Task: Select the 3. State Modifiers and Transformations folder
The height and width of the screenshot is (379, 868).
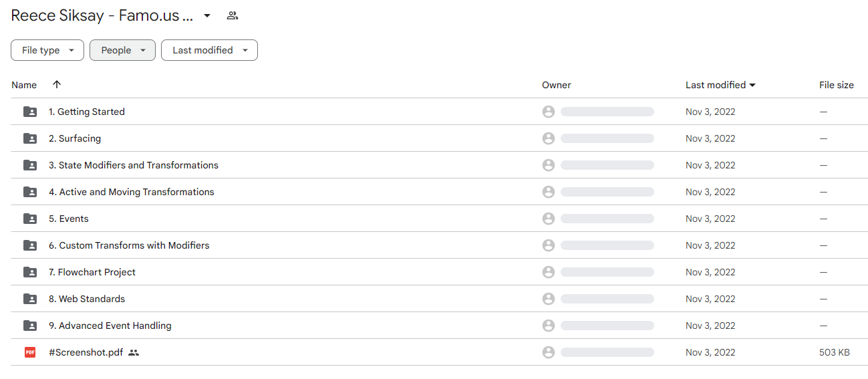Action: (x=439, y=165)
